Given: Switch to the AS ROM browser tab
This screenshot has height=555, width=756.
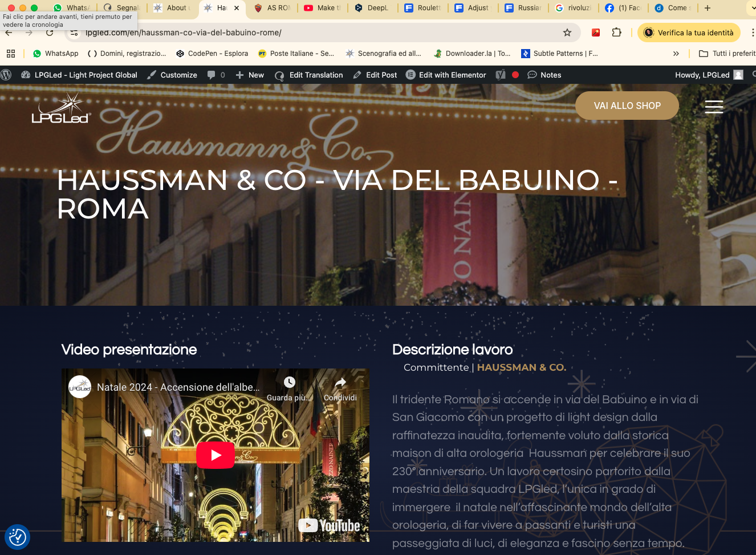Looking at the screenshot, I should click(271, 8).
